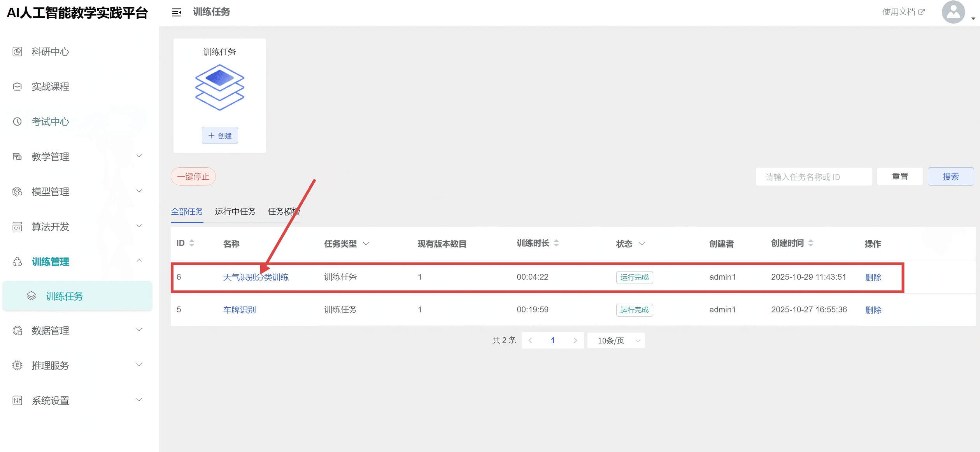Open the 10条/页 page size dropdown

pos(616,340)
